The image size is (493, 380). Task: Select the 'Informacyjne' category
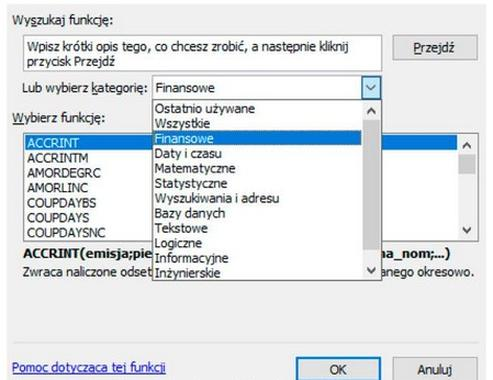[x=257, y=258]
